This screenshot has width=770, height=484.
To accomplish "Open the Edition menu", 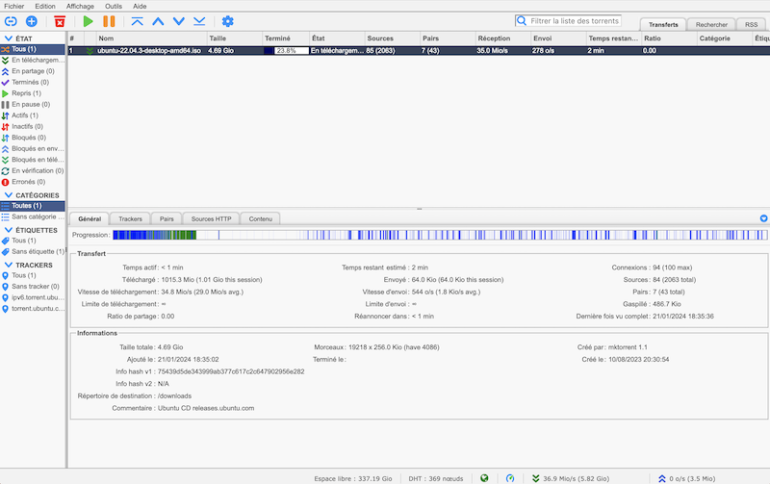I will point(45,6).
